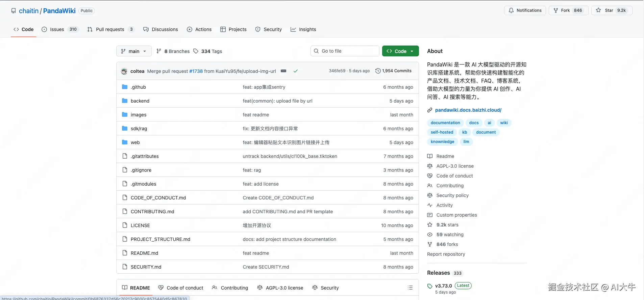Viewport: 644px width, 300px height.
Task: Click the images folder icon
Action: [125, 115]
